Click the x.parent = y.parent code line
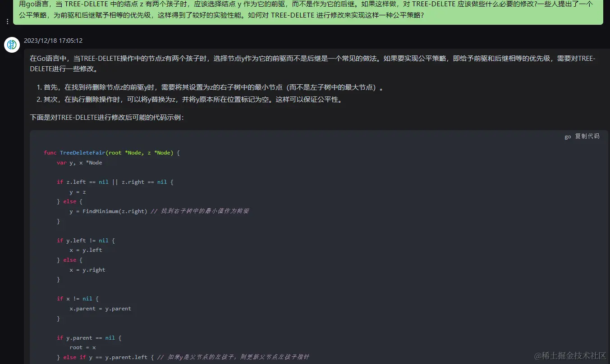The height and width of the screenshot is (364, 610). (x=100, y=309)
